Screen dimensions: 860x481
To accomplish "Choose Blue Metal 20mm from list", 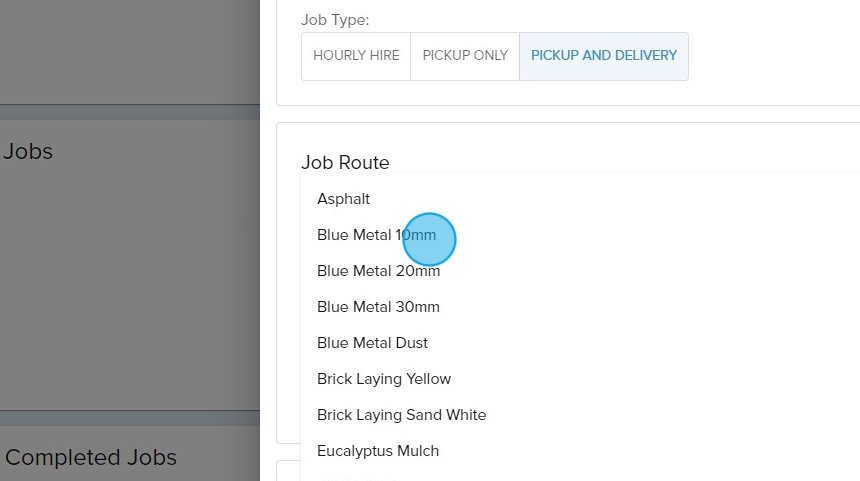I will coord(378,271).
